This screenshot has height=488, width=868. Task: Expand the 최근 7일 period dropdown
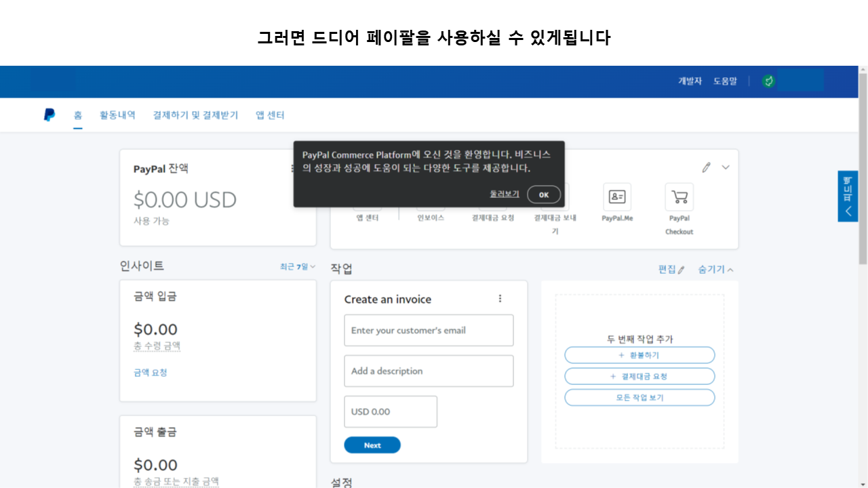tap(298, 267)
